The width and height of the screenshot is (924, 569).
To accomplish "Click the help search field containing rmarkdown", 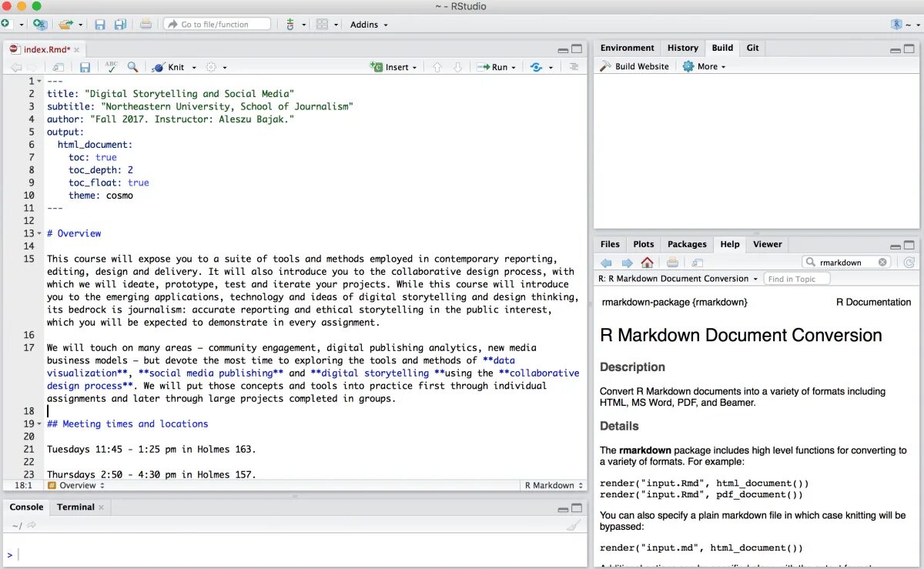I will pyautogui.click(x=846, y=262).
